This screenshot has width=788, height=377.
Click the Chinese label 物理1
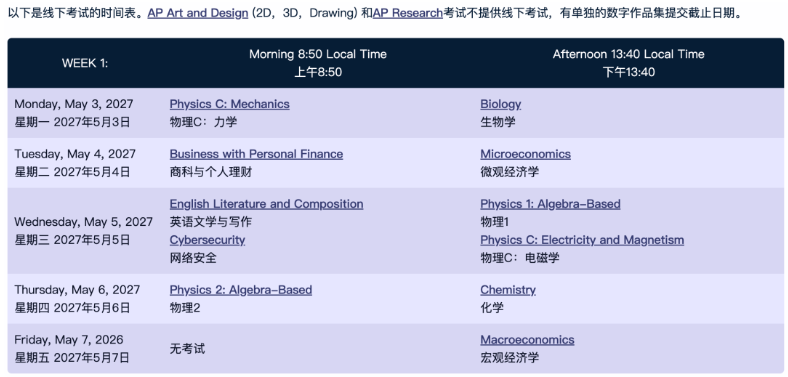point(495,222)
